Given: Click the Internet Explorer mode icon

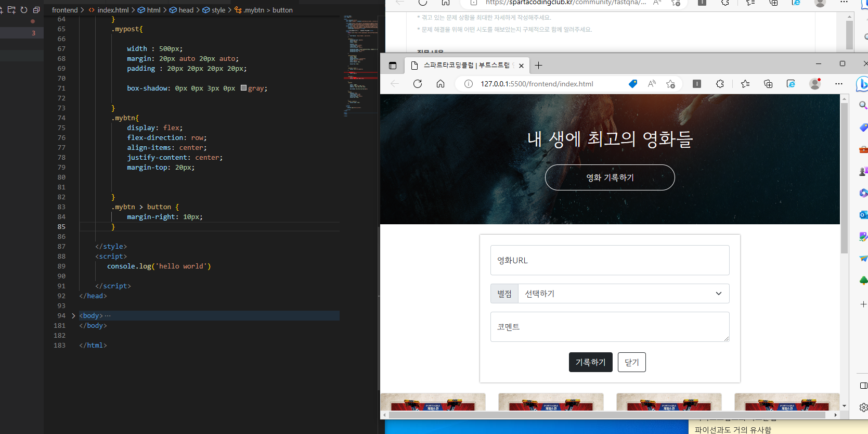Looking at the screenshot, I should [791, 84].
